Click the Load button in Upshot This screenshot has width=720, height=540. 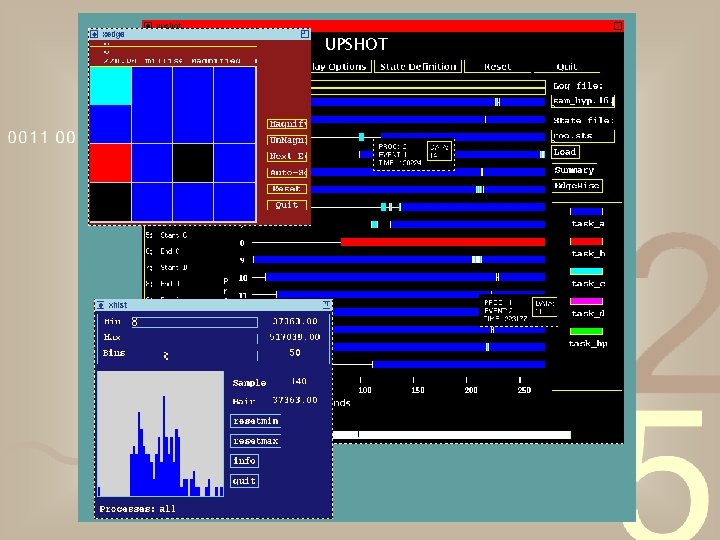click(565, 152)
